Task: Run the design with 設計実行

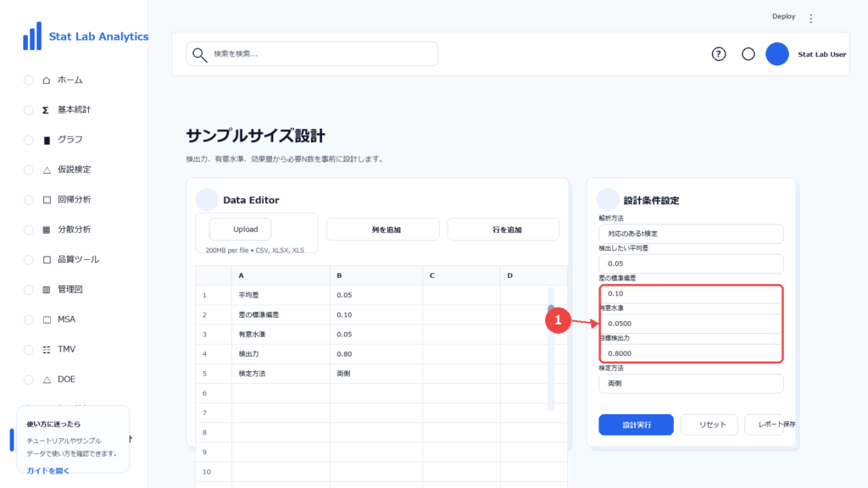Action: point(636,425)
